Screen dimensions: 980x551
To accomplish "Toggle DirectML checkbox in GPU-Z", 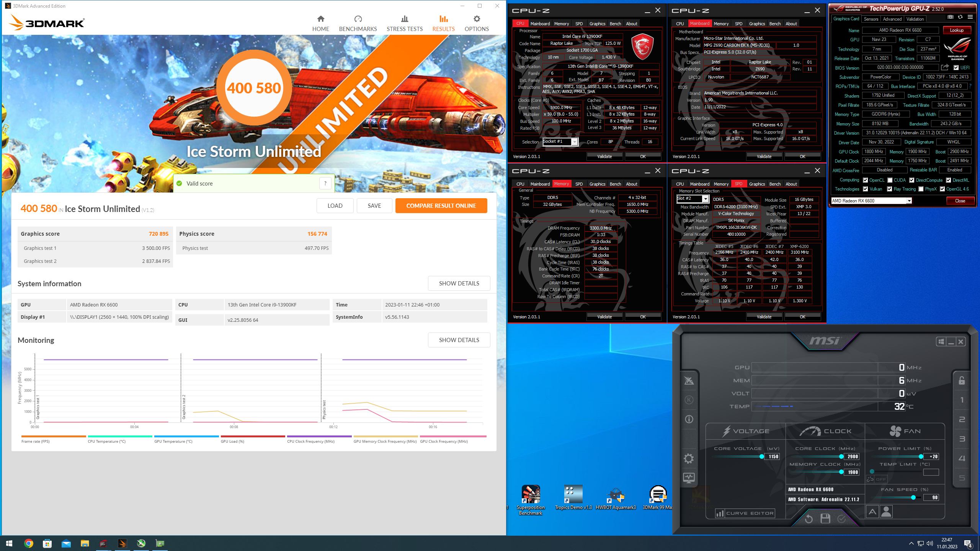I will [x=949, y=180].
